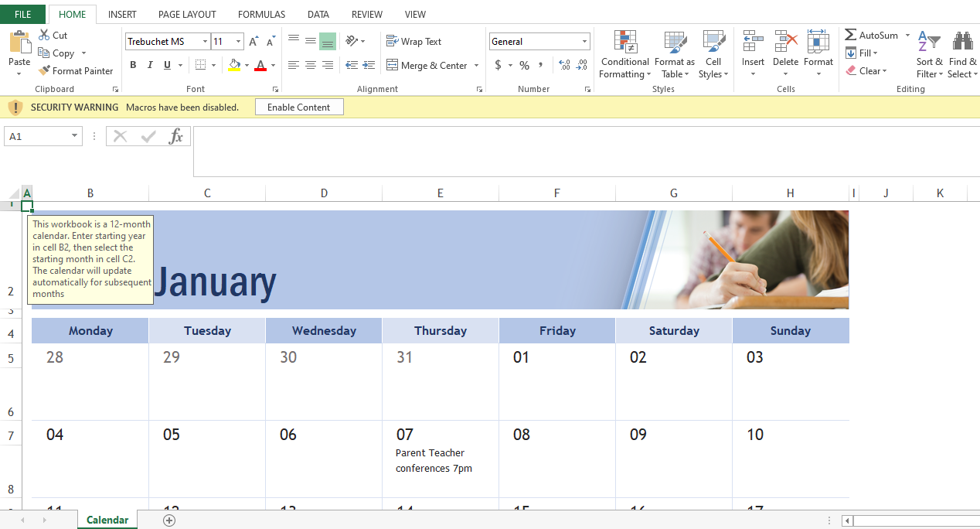Switch to the Page Layout ribbon tab
Screen dimensions: 980x529
(x=187, y=15)
